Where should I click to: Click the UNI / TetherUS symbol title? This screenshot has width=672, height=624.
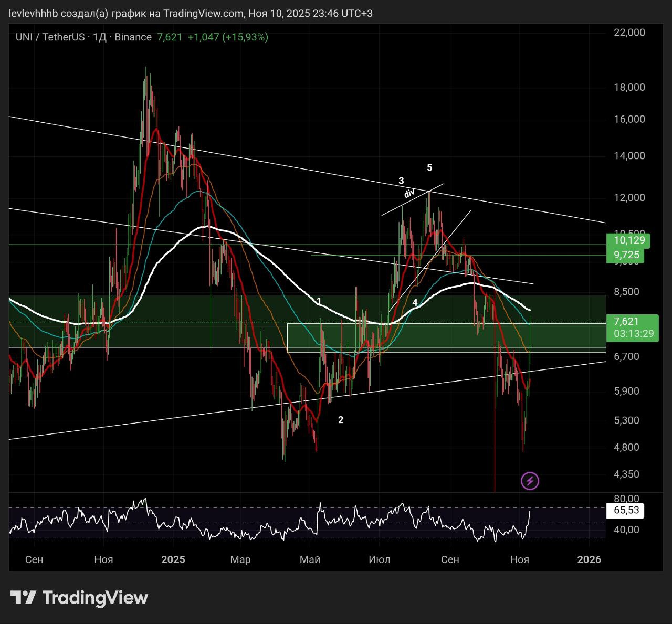[x=50, y=37]
